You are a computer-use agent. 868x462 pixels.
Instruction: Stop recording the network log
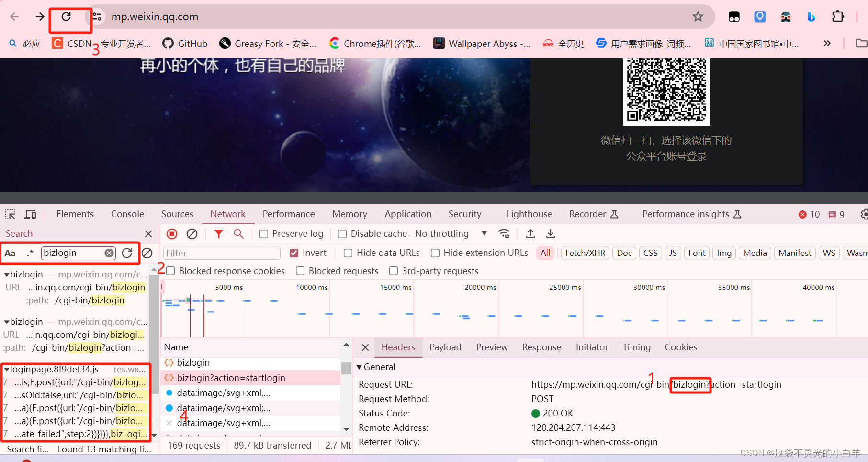tap(172, 234)
